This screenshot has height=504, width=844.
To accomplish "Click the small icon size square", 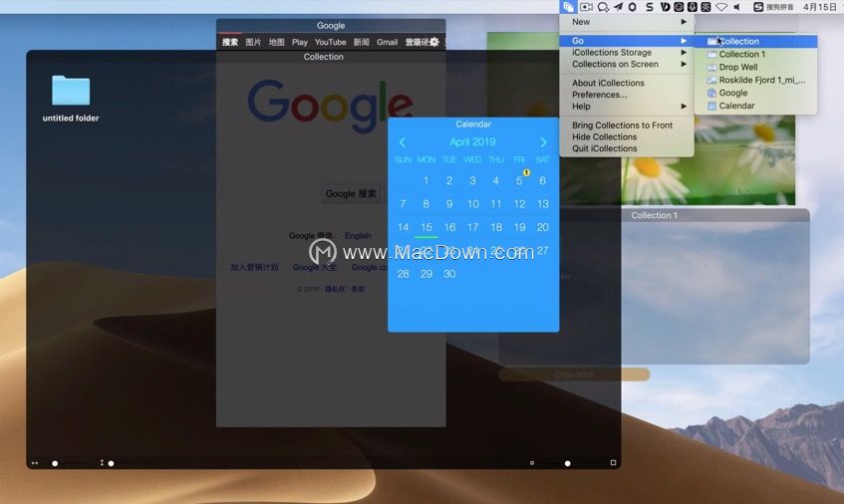I will pyautogui.click(x=532, y=462).
